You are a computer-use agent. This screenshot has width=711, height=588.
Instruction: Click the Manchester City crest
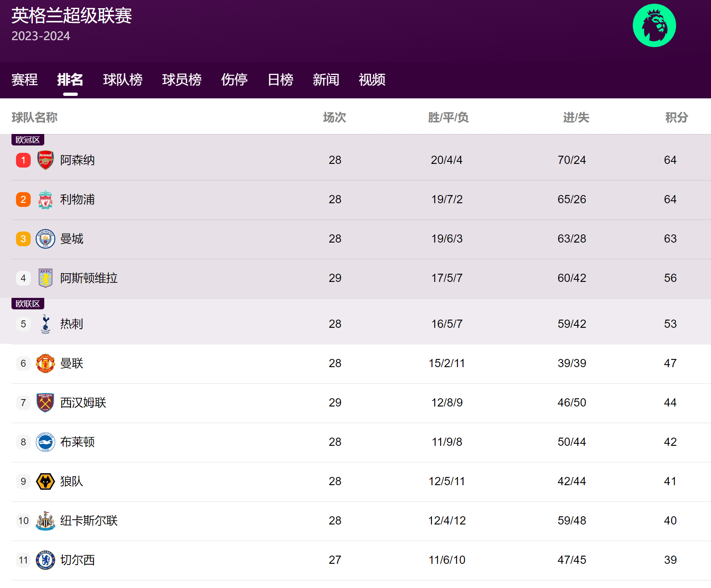point(45,239)
